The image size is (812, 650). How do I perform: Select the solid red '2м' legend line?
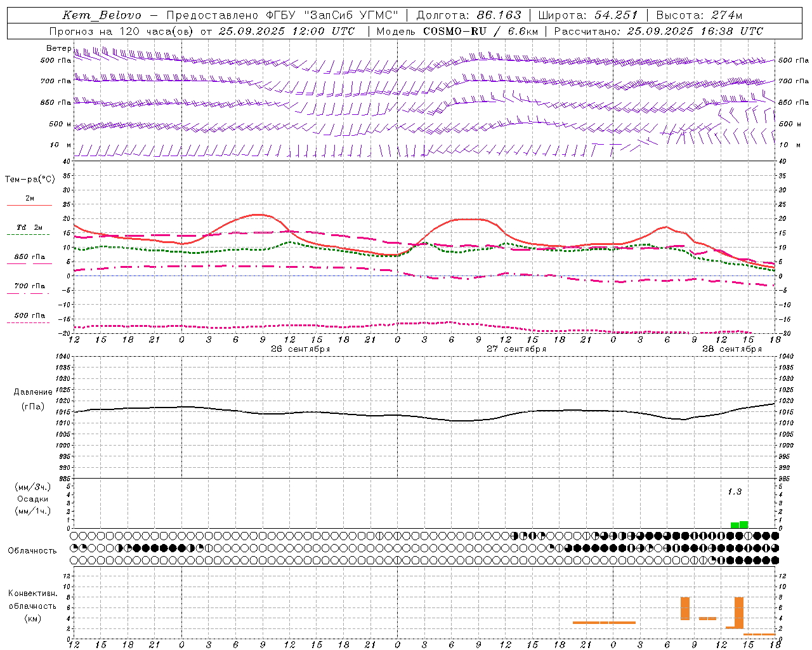click(29, 205)
